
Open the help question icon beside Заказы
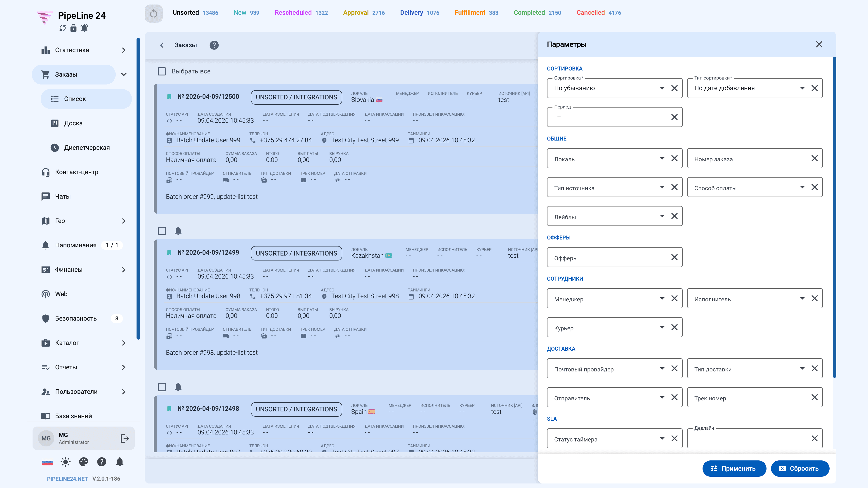click(x=214, y=45)
